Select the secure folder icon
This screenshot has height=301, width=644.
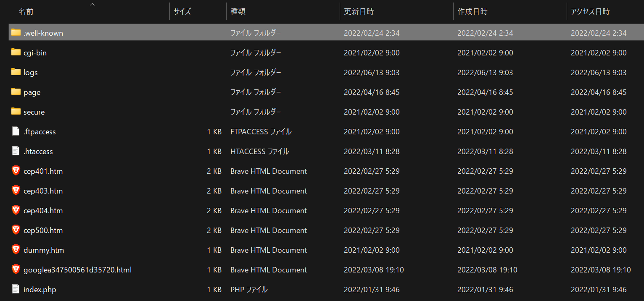tap(16, 111)
